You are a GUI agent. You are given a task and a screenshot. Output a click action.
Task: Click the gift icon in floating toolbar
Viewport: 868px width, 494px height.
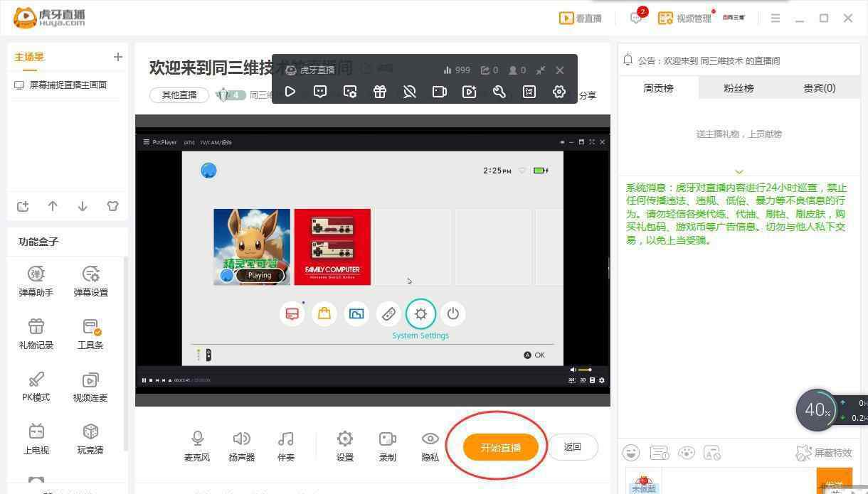pyautogui.click(x=380, y=92)
